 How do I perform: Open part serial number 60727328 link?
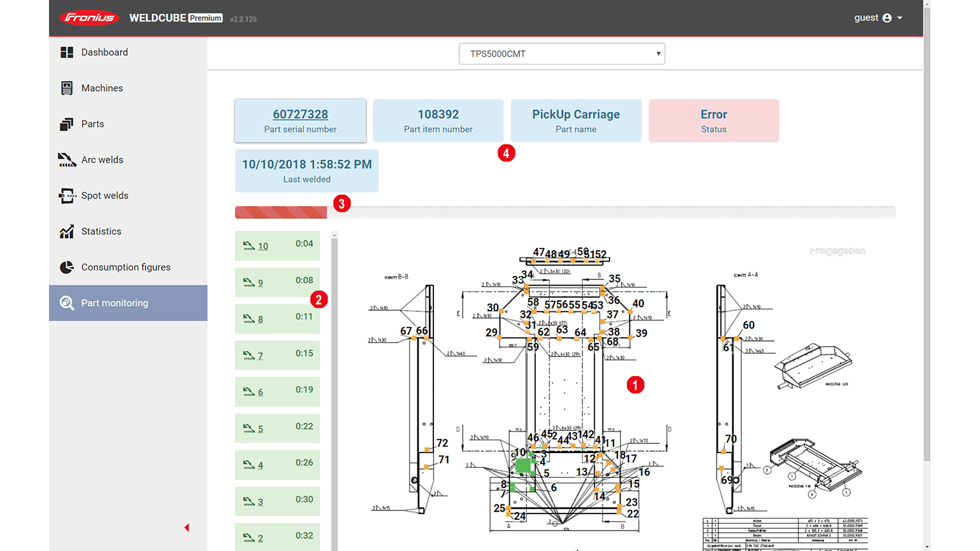click(300, 115)
